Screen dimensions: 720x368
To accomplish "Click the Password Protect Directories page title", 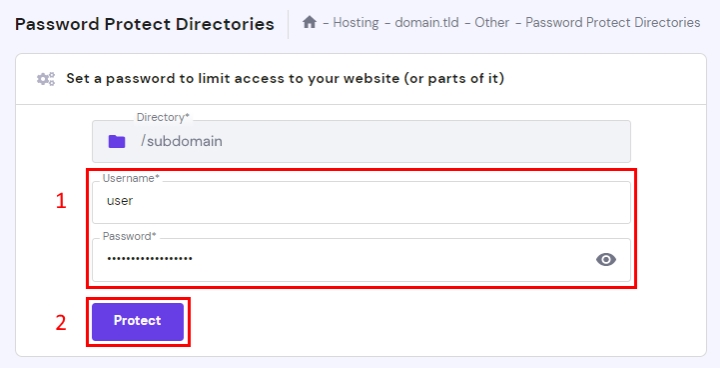I will click(x=145, y=24).
